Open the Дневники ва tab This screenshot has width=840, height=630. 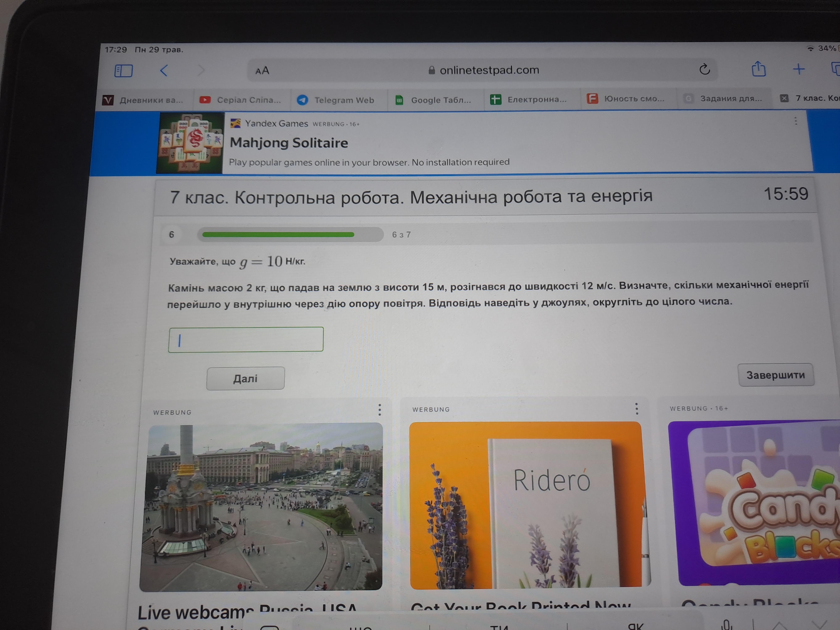click(144, 100)
